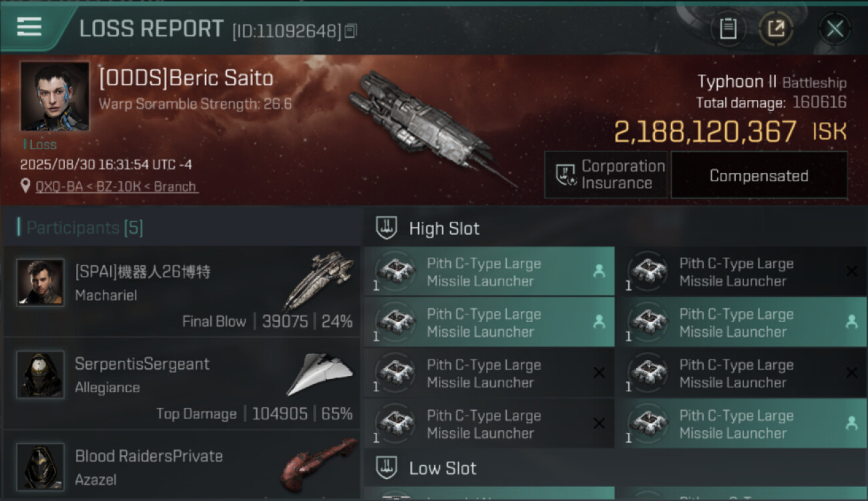This screenshot has height=501, width=868.
Task: Click Blood RaidersPrivate portrait icon
Action: pos(41,466)
